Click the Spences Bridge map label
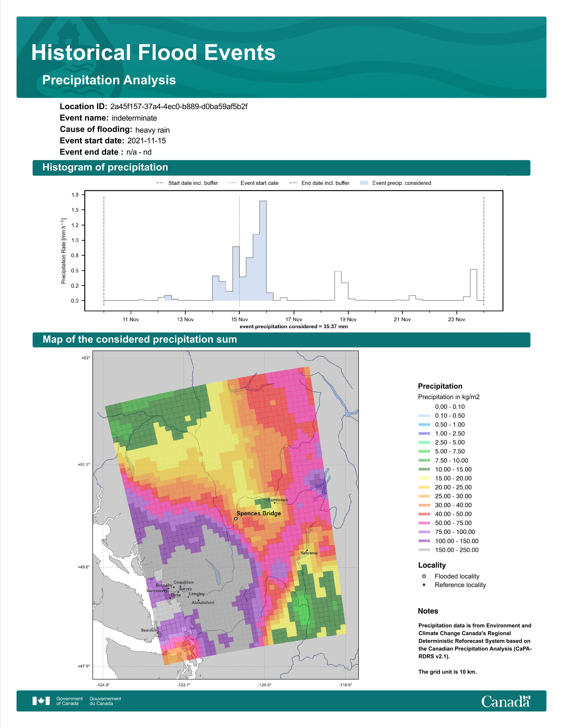This screenshot has height=728, width=563. pos(259,513)
